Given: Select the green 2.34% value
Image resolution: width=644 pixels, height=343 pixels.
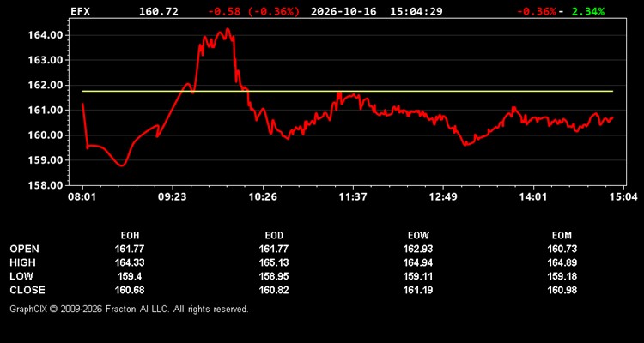Looking at the screenshot, I should 588,11.
